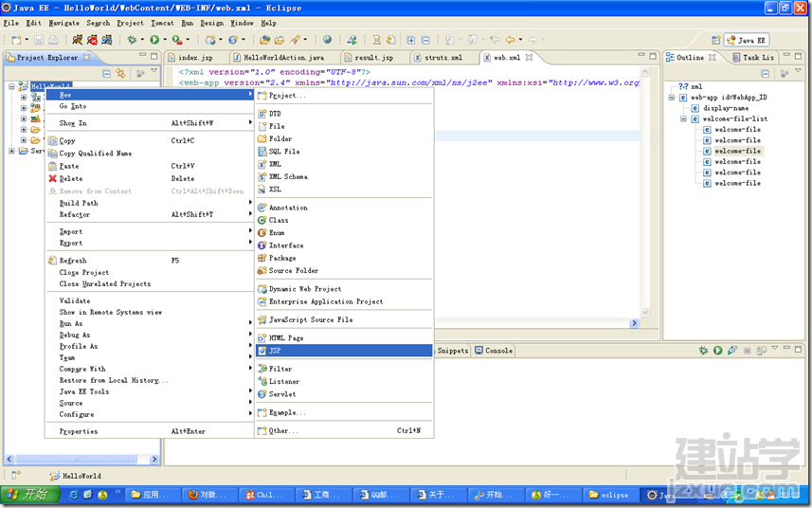The height and width of the screenshot is (508, 812).
Task: Switch to the Console tab
Action: click(x=494, y=351)
